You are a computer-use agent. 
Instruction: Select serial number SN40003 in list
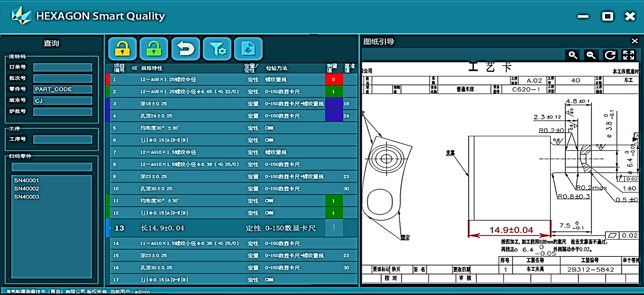[x=27, y=197]
